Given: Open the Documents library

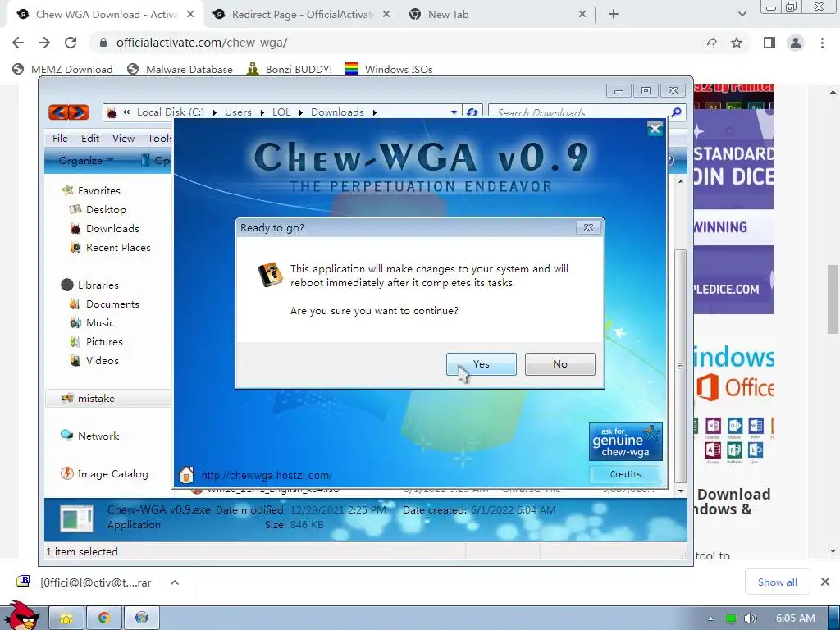Looking at the screenshot, I should [112, 304].
